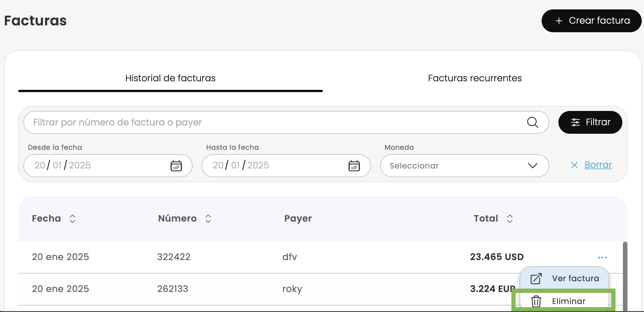Select the Historial de facturas tab

coord(170,78)
